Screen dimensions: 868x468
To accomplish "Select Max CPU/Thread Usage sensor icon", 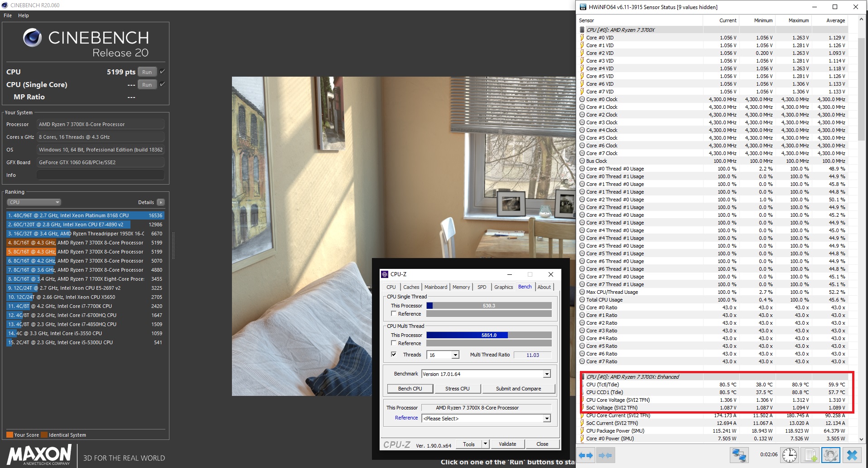I will [582, 292].
